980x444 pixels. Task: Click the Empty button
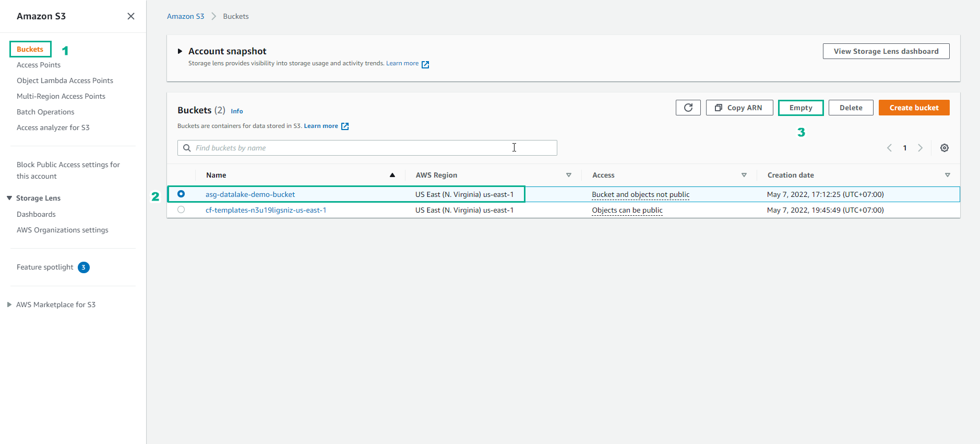coord(800,108)
